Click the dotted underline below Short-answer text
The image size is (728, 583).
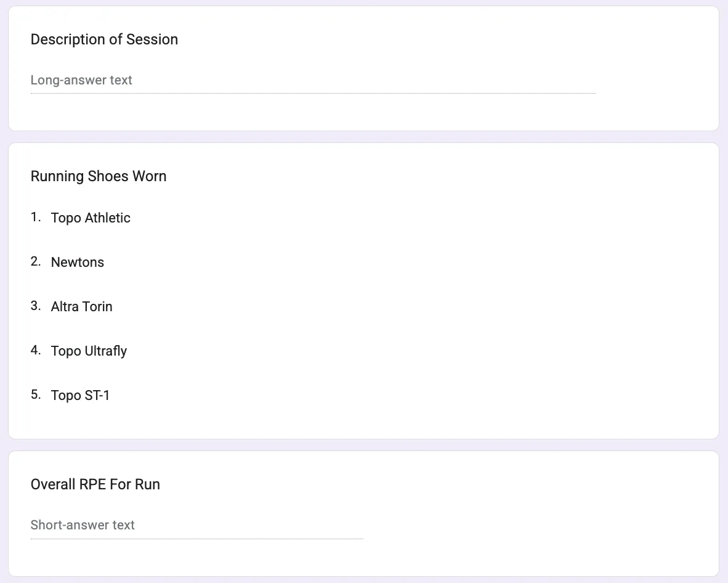click(x=197, y=539)
